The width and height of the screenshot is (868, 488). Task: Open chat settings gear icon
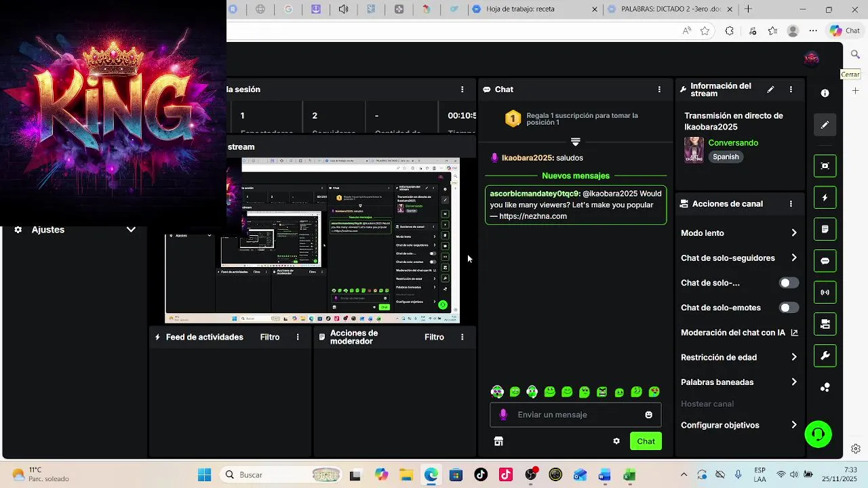coord(616,441)
